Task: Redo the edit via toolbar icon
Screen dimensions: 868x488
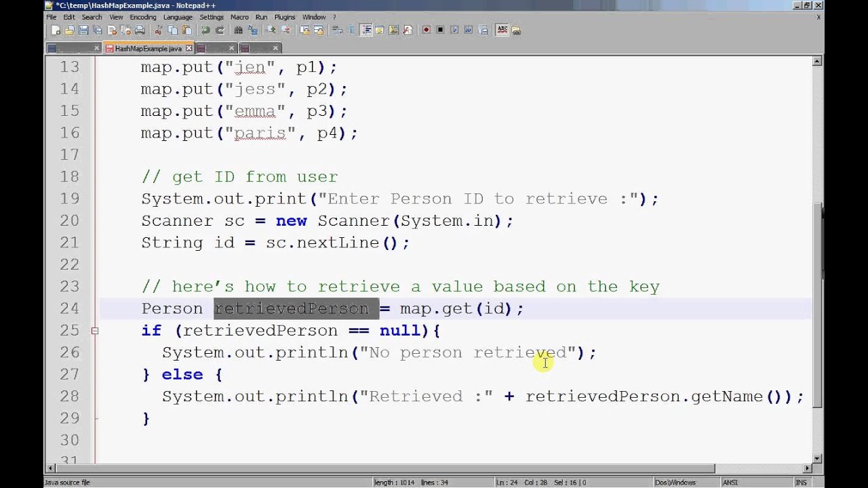Action: (x=220, y=30)
